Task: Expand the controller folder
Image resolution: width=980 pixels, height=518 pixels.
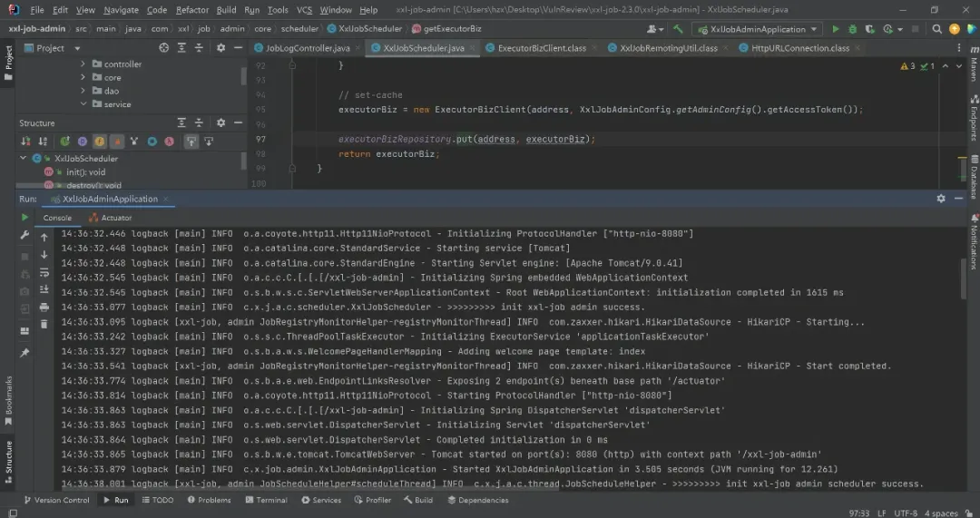Action: (83, 64)
